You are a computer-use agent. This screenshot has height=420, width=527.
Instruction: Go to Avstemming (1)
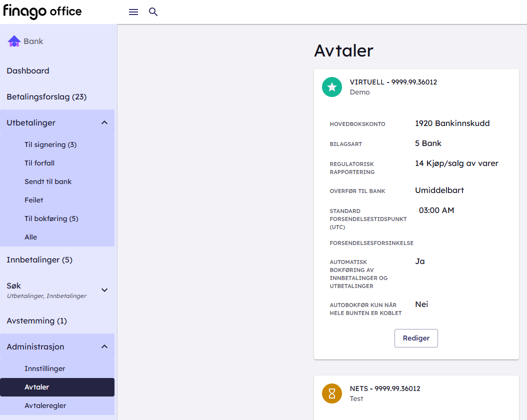coord(36,320)
